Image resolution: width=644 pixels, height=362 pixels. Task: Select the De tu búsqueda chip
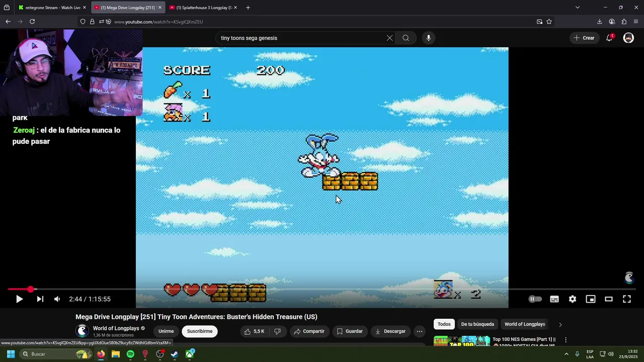[x=477, y=324]
